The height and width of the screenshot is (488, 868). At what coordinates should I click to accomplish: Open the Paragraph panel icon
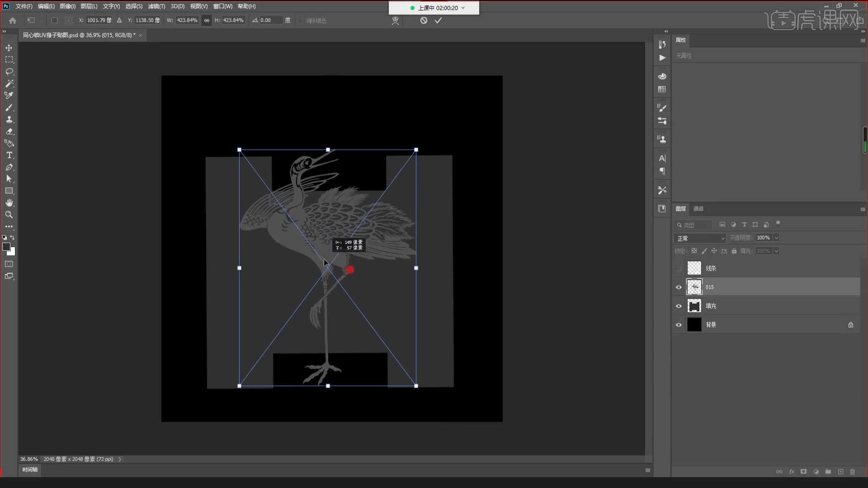pos(662,171)
